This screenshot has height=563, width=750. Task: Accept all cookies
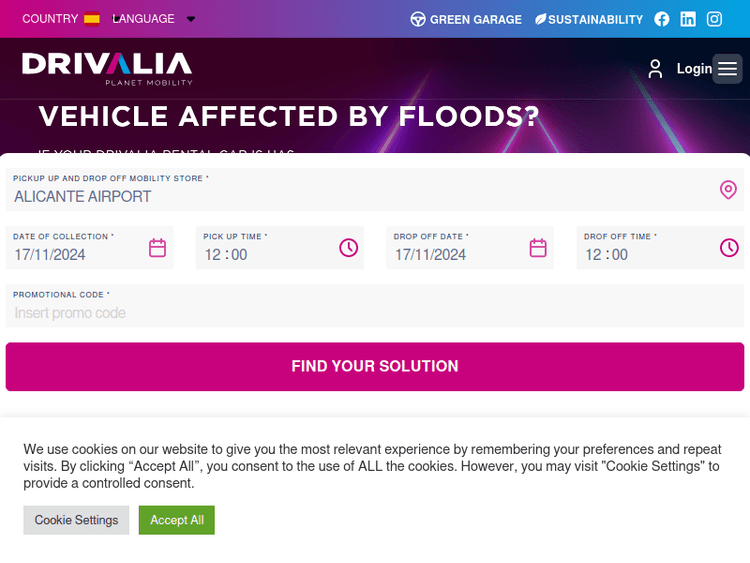point(177,520)
